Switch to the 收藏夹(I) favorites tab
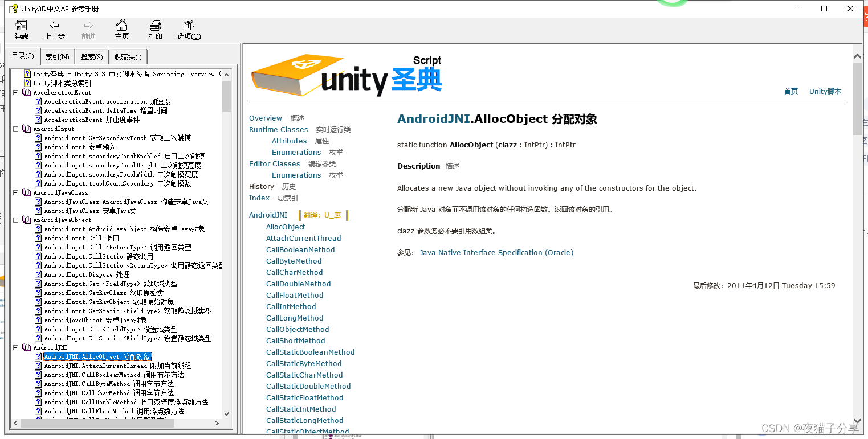868x439 pixels. [128, 56]
